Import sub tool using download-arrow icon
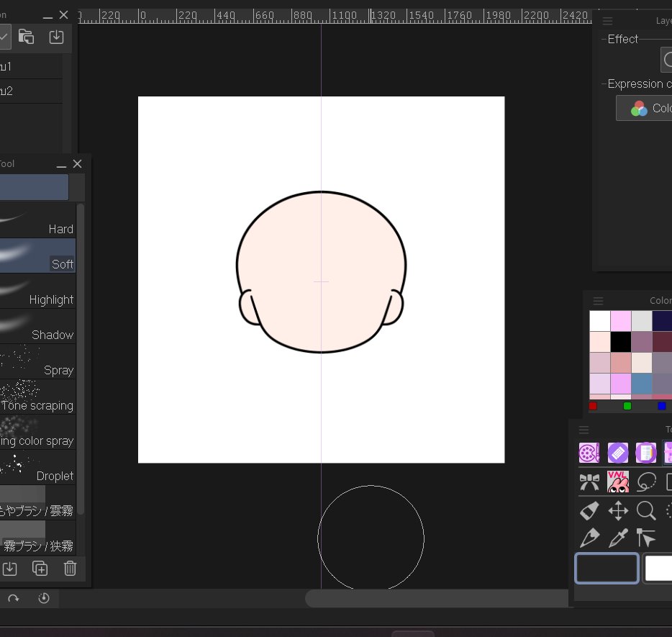Viewport: 672px width, 637px height. 9,569
